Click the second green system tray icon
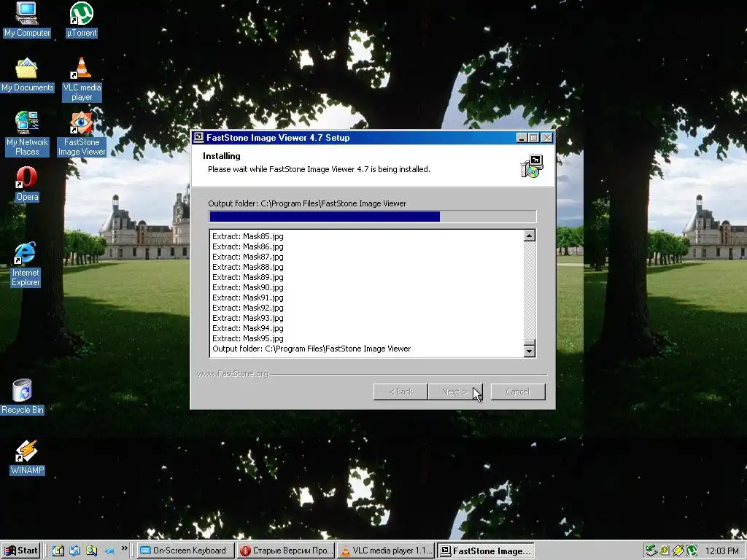This screenshot has height=560, width=747. point(664,551)
